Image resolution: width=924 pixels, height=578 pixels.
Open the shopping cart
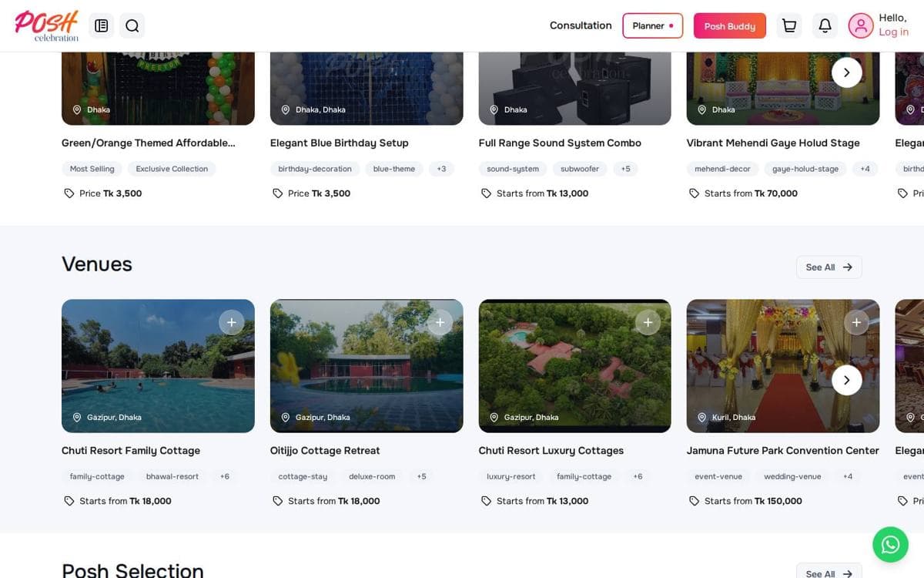pos(789,25)
